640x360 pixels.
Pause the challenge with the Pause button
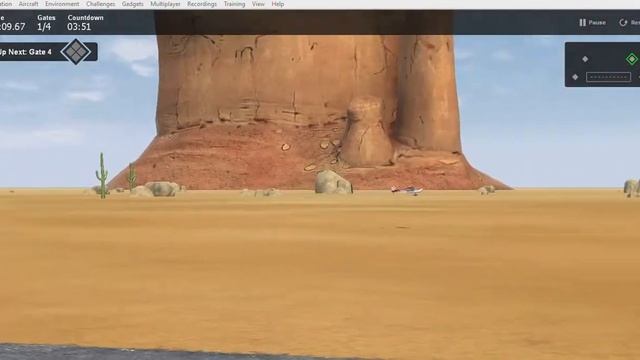tap(592, 22)
